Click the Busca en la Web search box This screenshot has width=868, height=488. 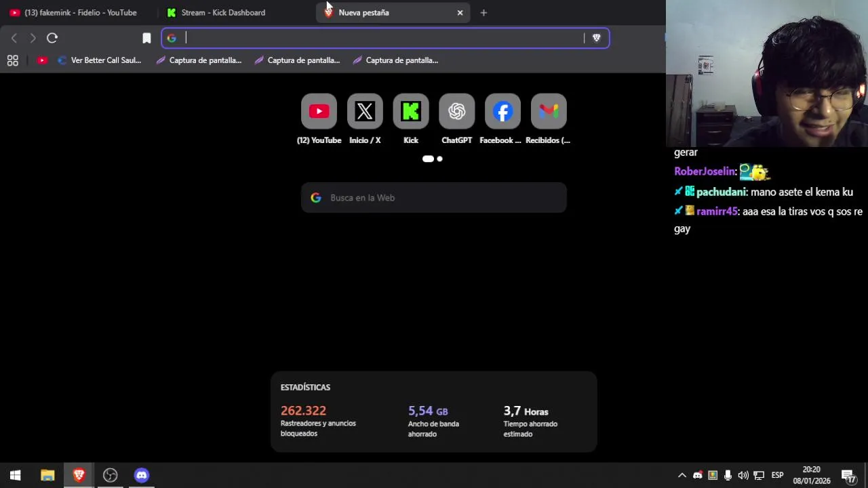(434, 198)
